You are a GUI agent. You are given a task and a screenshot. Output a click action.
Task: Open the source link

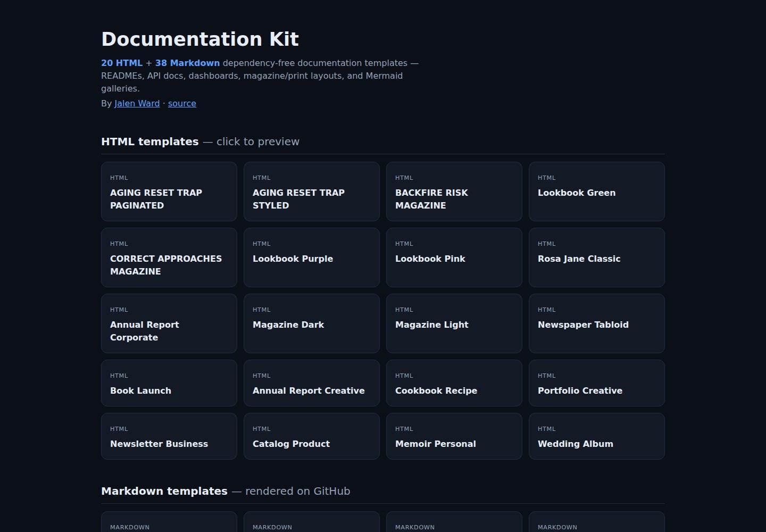click(x=182, y=103)
